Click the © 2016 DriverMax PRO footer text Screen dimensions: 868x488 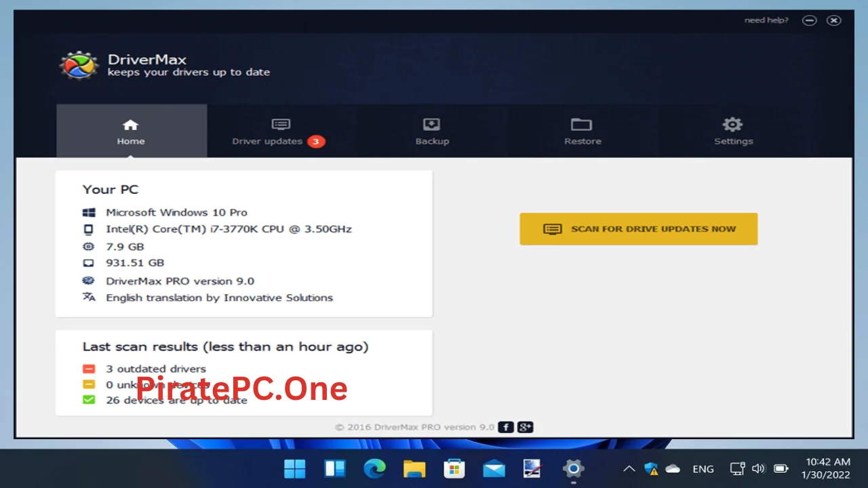(x=414, y=427)
